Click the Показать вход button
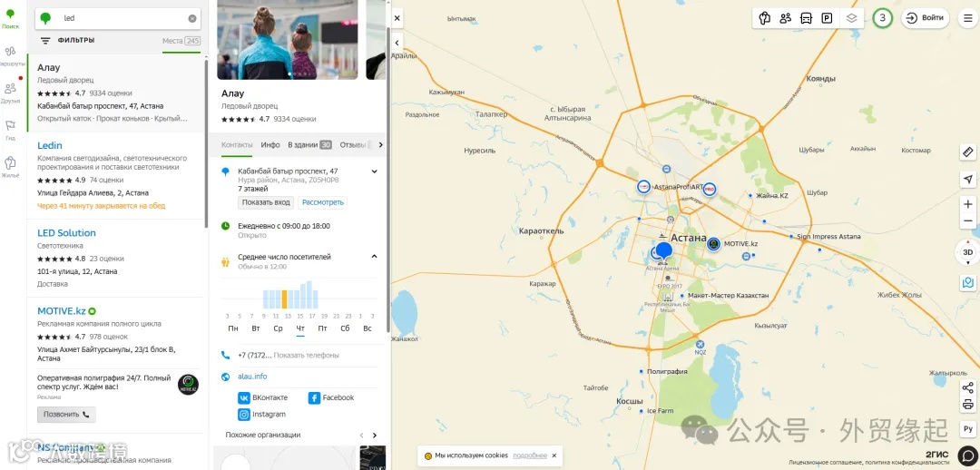 point(266,202)
